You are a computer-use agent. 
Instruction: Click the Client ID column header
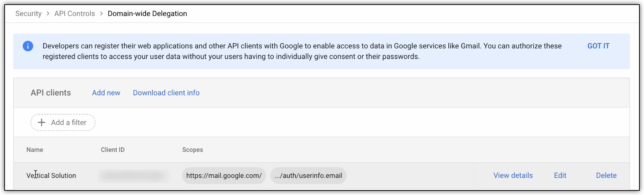(x=113, y=150)
